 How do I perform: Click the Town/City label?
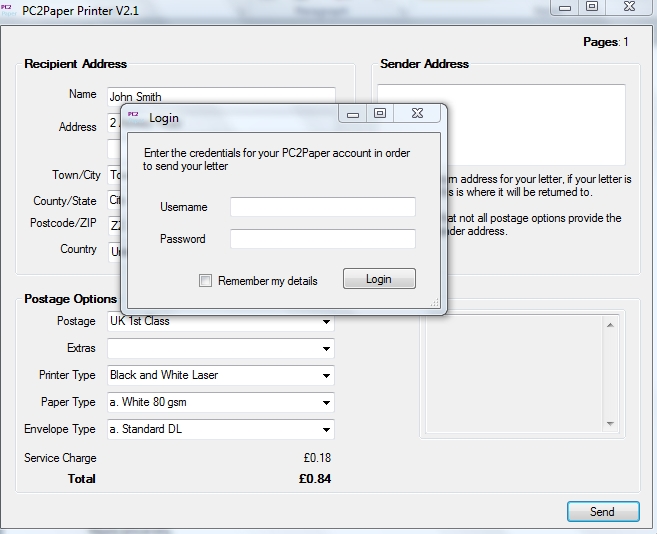[76, 175]
